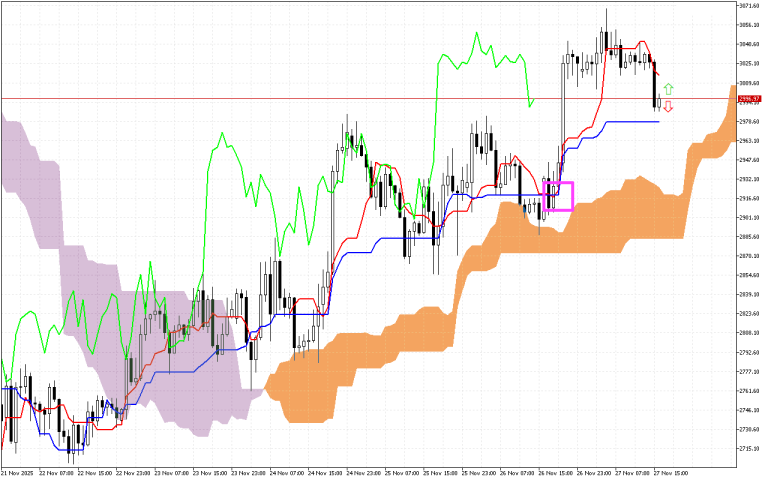This screenshot has width=768, height=480.
Task: Click the 27 Nov 07:00 time label
Action: (632, 473)
